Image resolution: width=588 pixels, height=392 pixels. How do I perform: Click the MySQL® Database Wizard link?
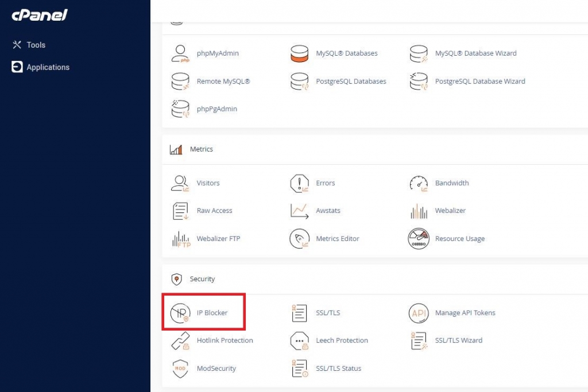click(475, 53)
